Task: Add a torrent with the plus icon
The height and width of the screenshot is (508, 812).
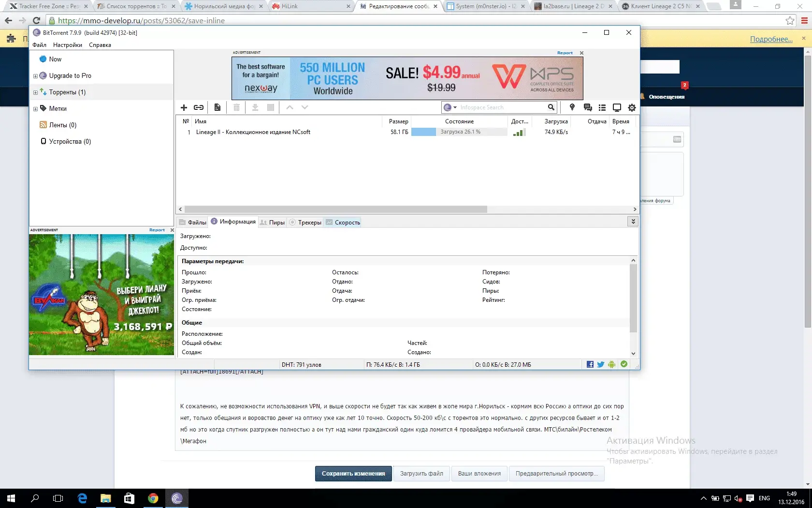Action: pos(184,107)
